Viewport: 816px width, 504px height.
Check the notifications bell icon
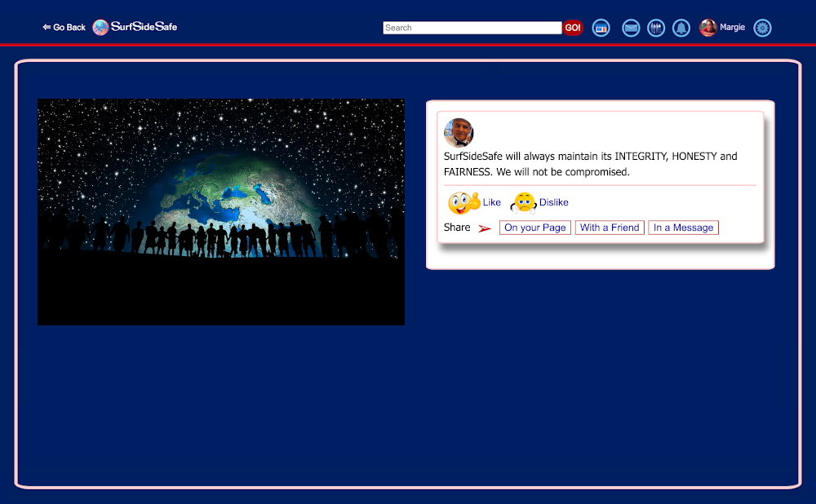[681, 28]
